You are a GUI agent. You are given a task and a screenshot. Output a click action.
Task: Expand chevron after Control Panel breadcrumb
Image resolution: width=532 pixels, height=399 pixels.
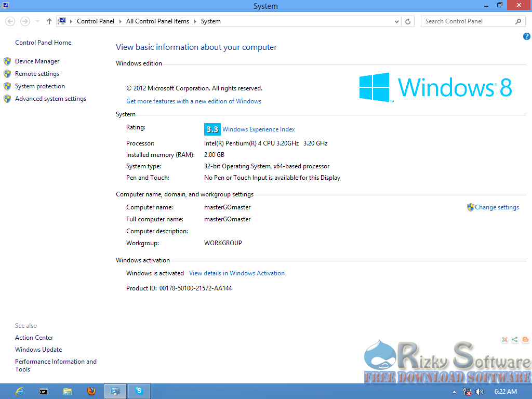(x=120, y=21)
